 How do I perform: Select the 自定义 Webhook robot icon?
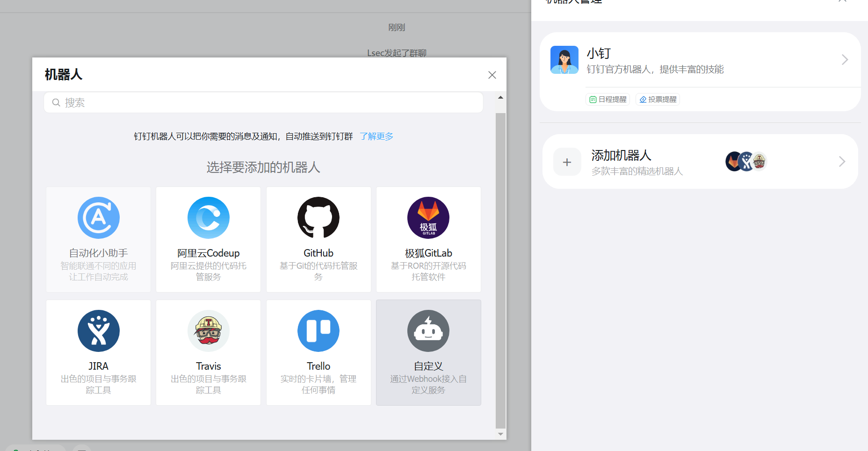tap(428, 331)
